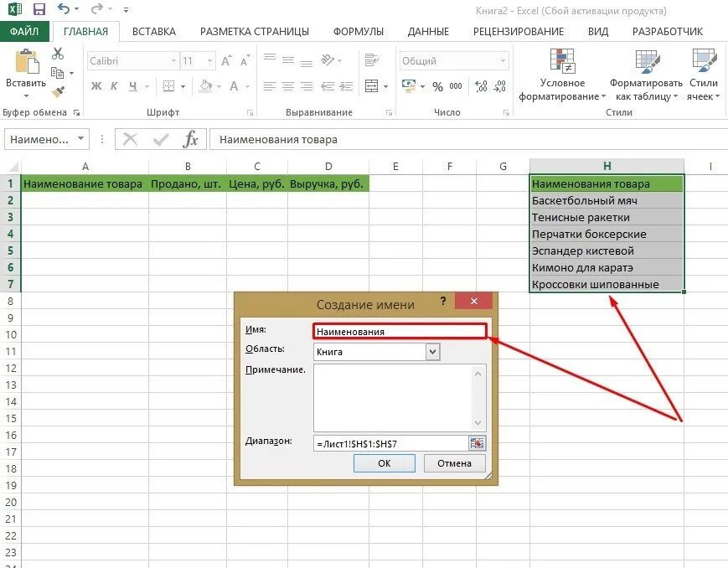Click the Cancel X in formula bar

click(131, 139)
